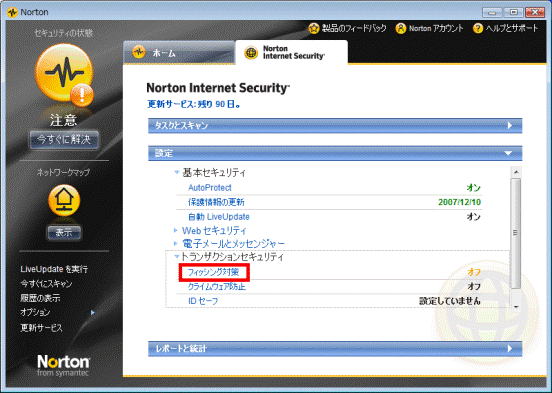Click the settings list scrollbar thumb
The width and height of the screenshot is (552, 393).
point(516,233)
